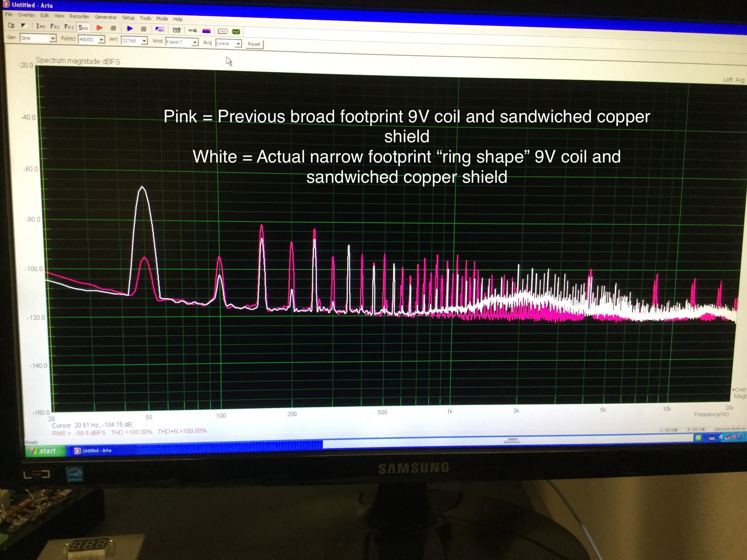Click the Left Avg graph label
This screenshot has width=747, height=560.
tap(733, 80)
